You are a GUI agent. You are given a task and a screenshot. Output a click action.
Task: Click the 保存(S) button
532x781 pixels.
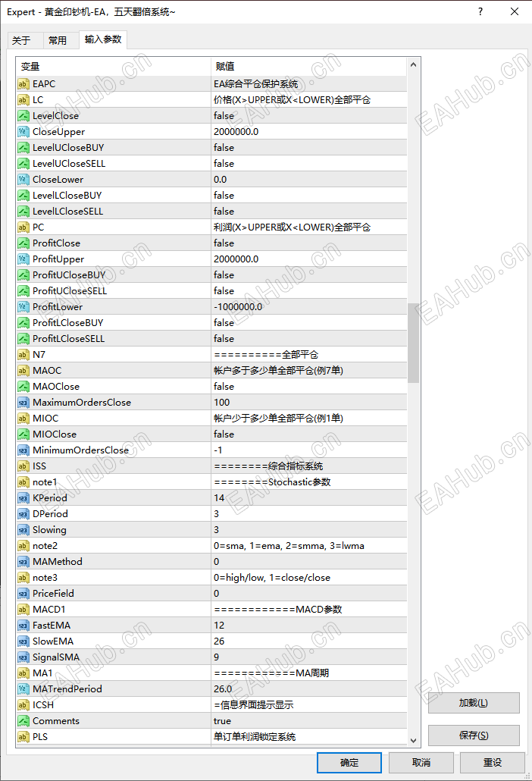[x=474, y=736]
